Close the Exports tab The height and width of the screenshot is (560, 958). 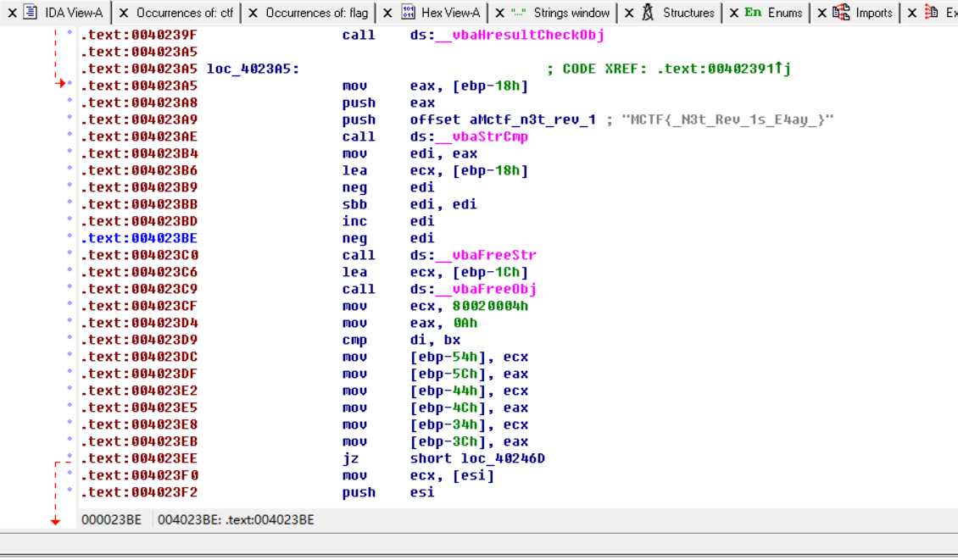[x=911, y=13]
